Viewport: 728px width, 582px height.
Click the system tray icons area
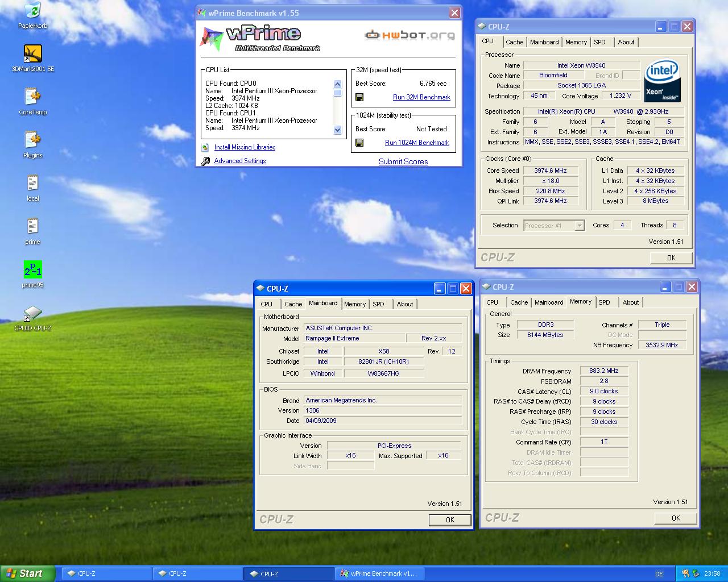coord(690,573)
